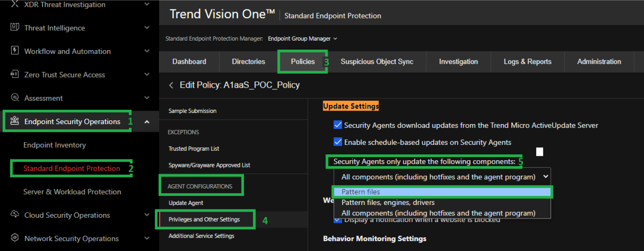Uncheck ActiveUpdate Server download updates checkbox
The width and height of the screenshot is (644, 251).
[x=338, y=125]
